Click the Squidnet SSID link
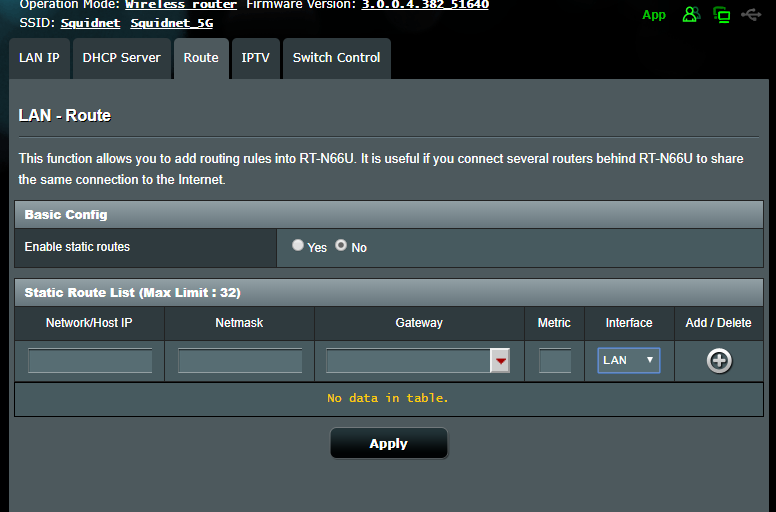Viewport: 776px width, 512px height. tap(91, 23)
